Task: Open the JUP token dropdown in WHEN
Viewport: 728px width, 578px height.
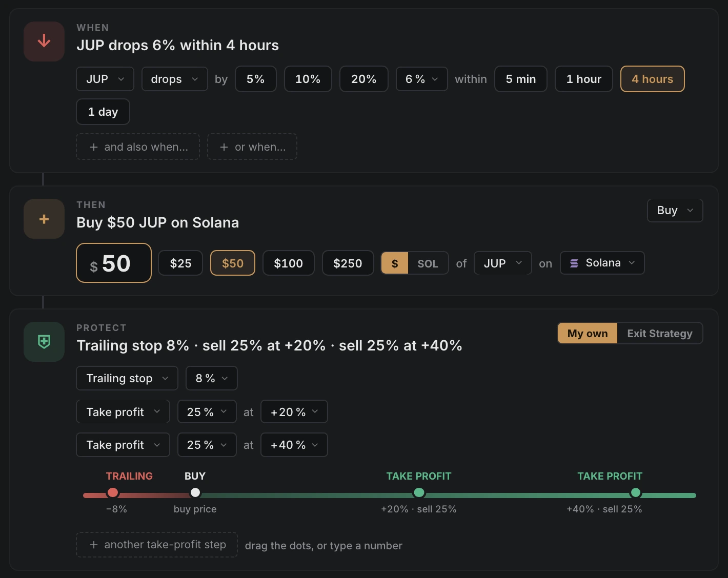Action: point(105,79)
